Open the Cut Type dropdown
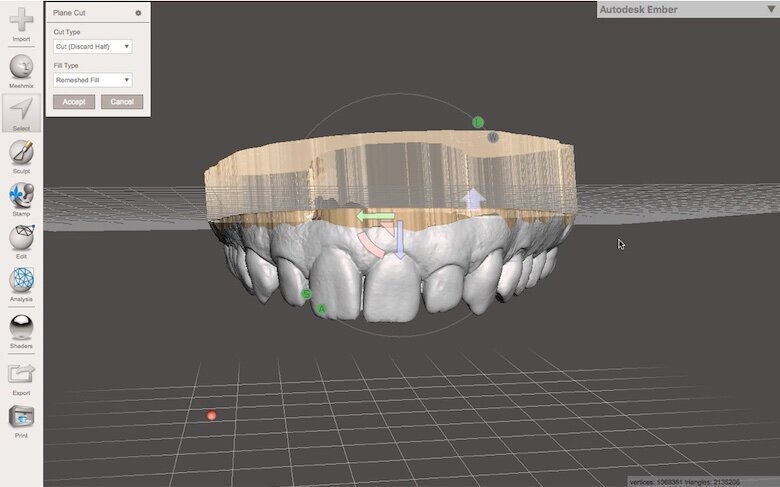 pos(93,46)
